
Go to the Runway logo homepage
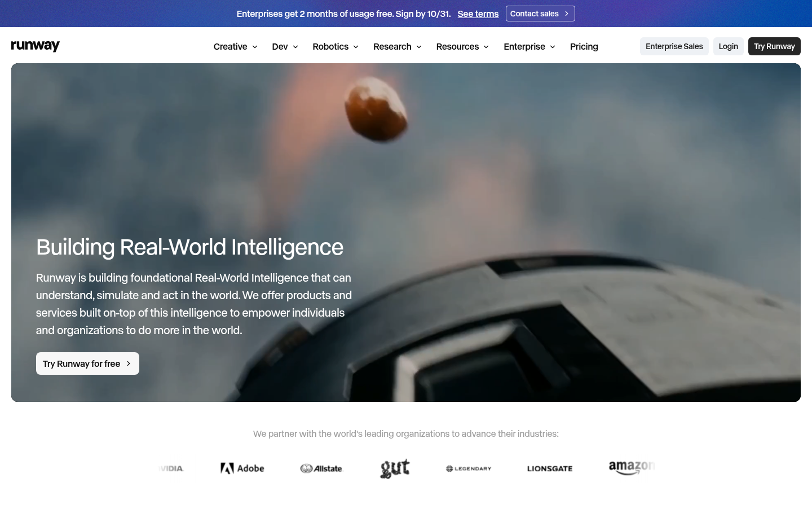[36, 46]
